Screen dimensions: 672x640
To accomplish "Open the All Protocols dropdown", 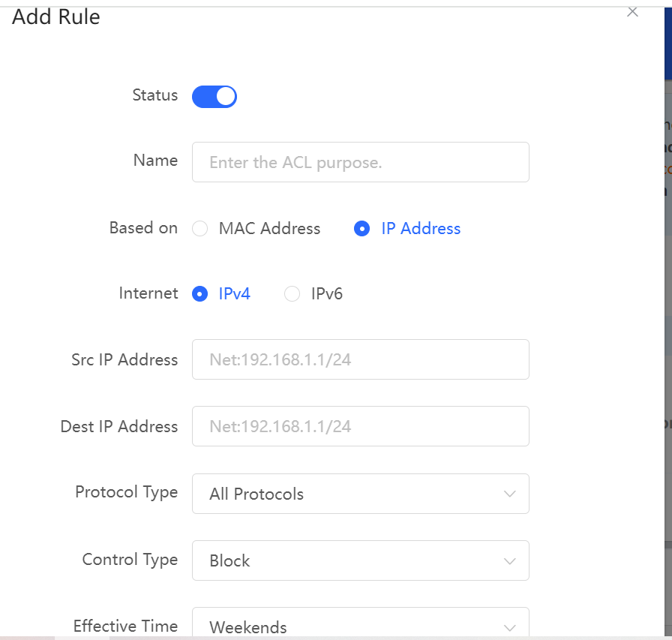I will (x=361, y=494).
